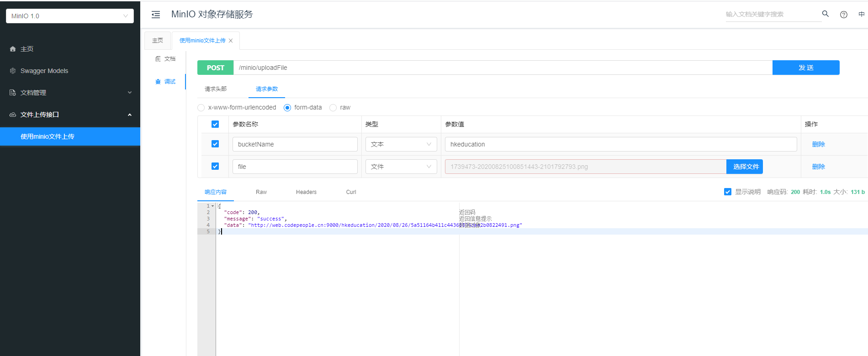This screenshot has height=356, width=868.
Task: Click the 调试 side tab
Action: coord(165,82)
